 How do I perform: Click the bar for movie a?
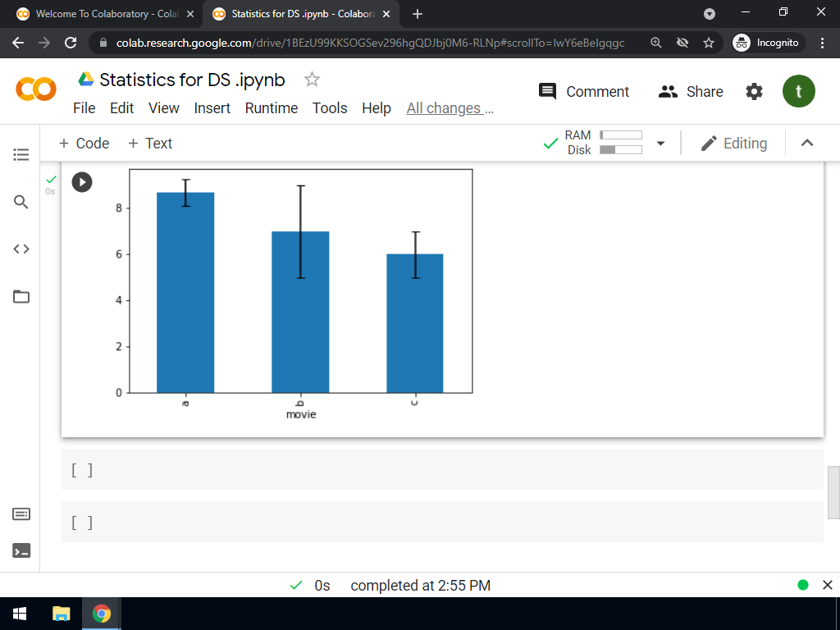pos(185,293)
